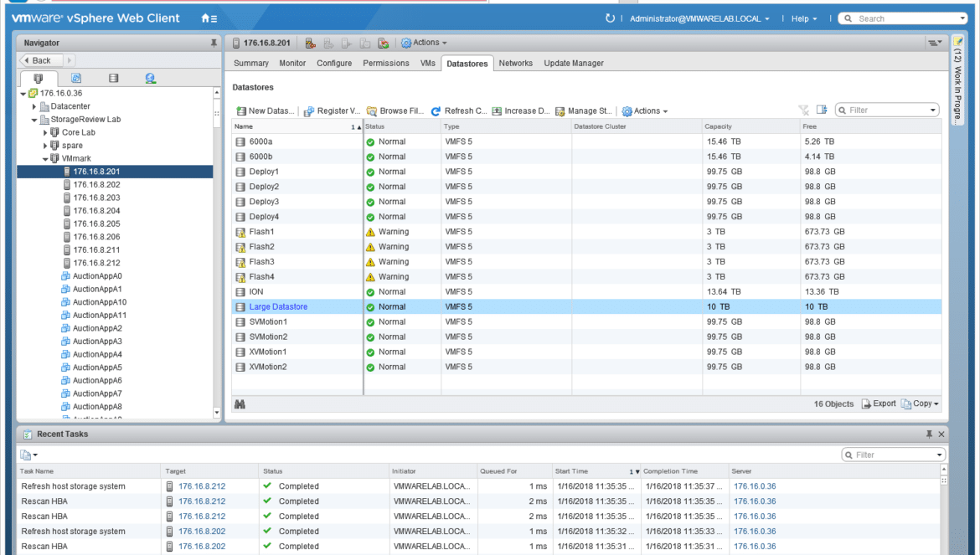
Task: Open the Update Manager tab
Action: tap(574, 63)
